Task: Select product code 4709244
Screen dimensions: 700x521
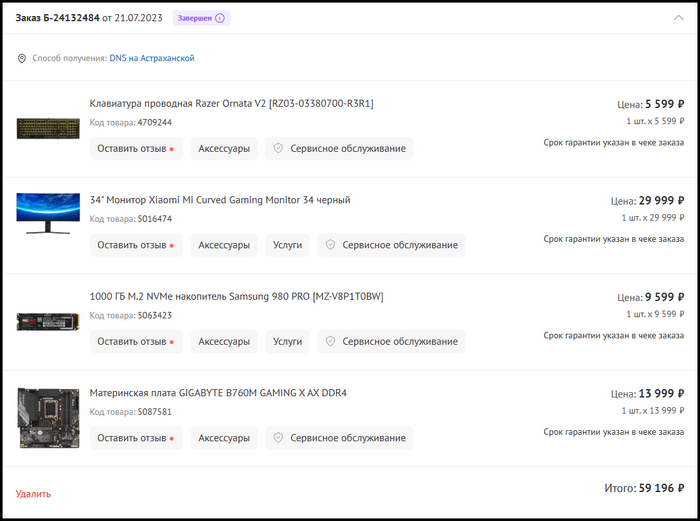Action: point(154,122)
